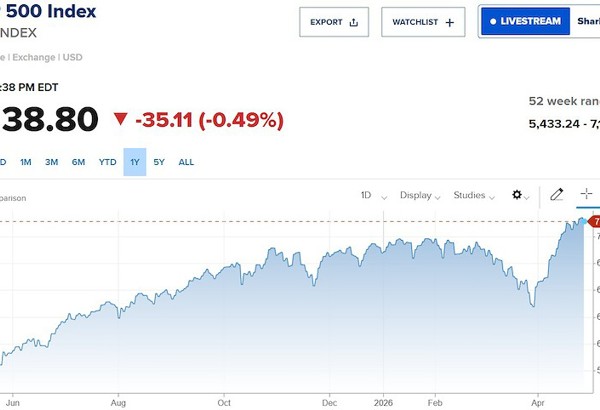Click the plus icon on Watchlist
This screenshot has height=410, width=600.
(449, 22)
